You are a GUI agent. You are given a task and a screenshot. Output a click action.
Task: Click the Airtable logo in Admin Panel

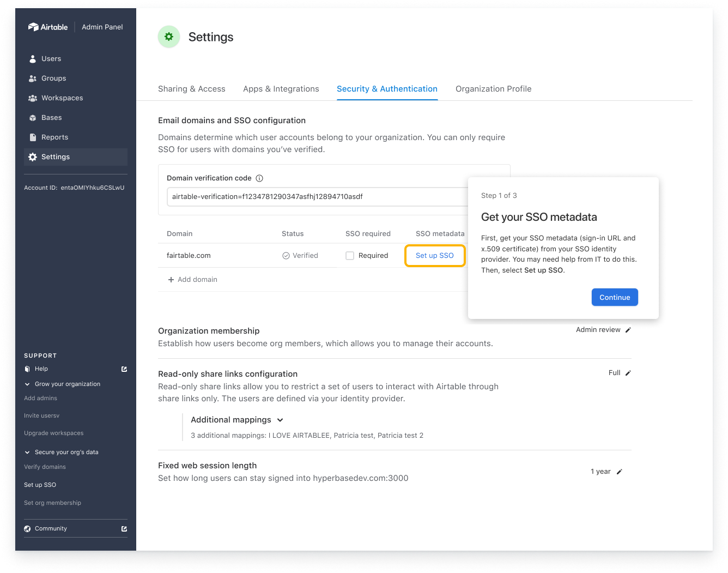click(48, 26)
